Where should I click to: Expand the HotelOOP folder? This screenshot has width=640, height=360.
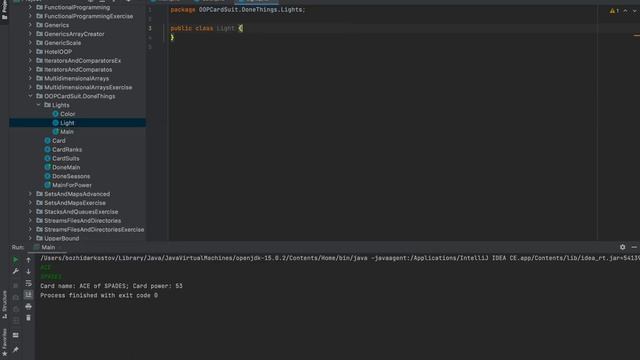30,52
